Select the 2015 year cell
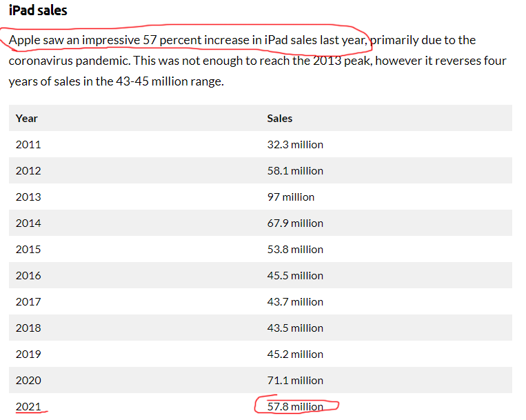 tap(28, 249)
